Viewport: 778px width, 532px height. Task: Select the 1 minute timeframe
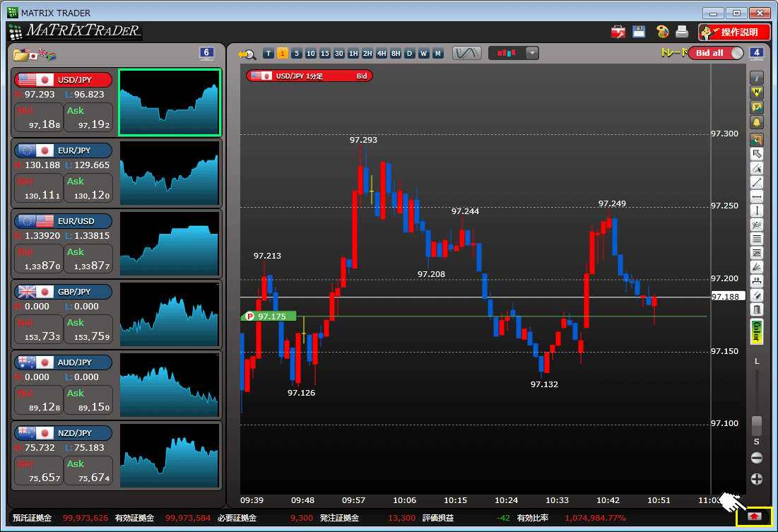click(283, 53)
